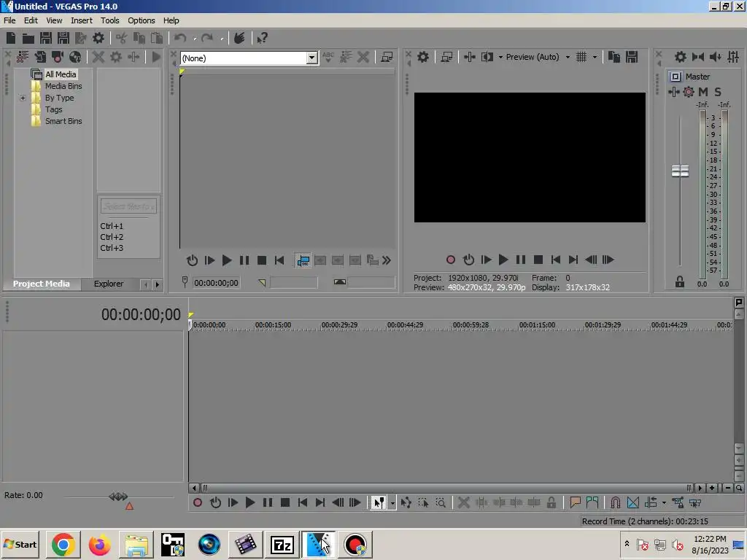Open the overlays grid dropdown arrow
This screenshot has height=560, width=747.
pos(595,57)
